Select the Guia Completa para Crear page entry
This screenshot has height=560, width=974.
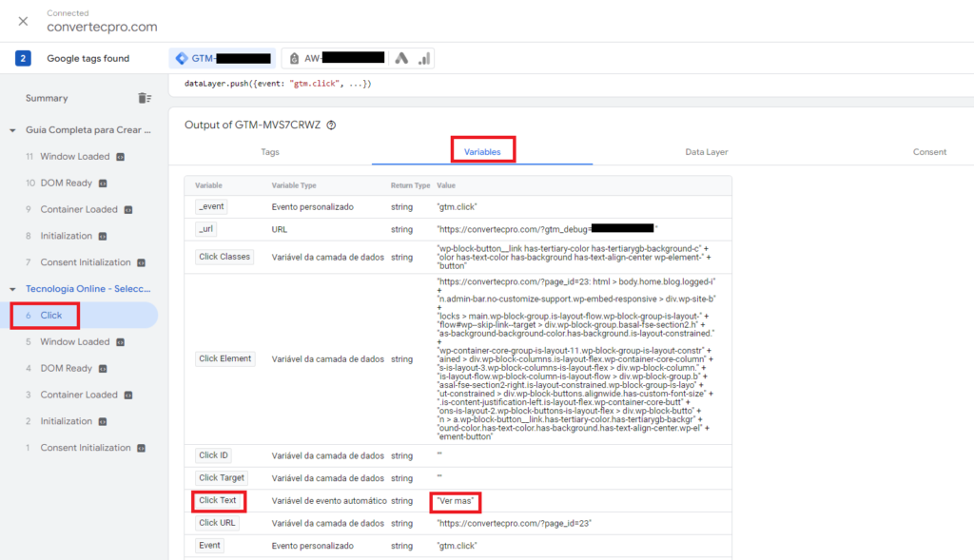[x=88, y=130]
